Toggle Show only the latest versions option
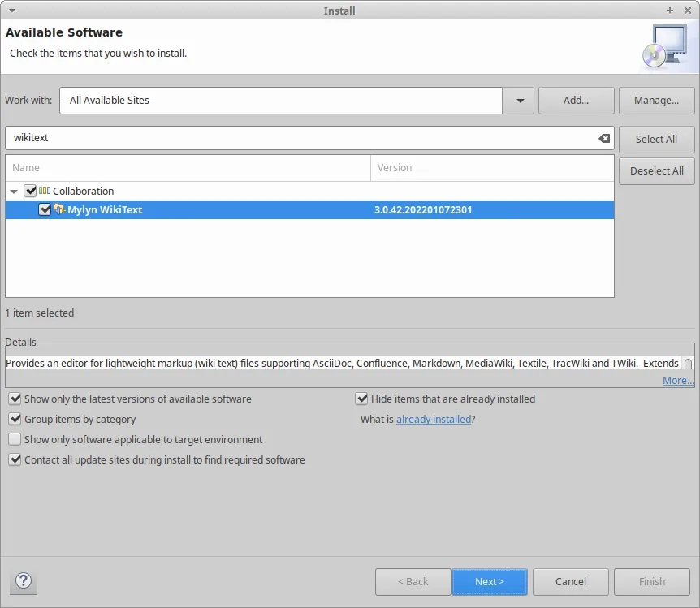The image size is (700, 608). click(x=15, y=399)
